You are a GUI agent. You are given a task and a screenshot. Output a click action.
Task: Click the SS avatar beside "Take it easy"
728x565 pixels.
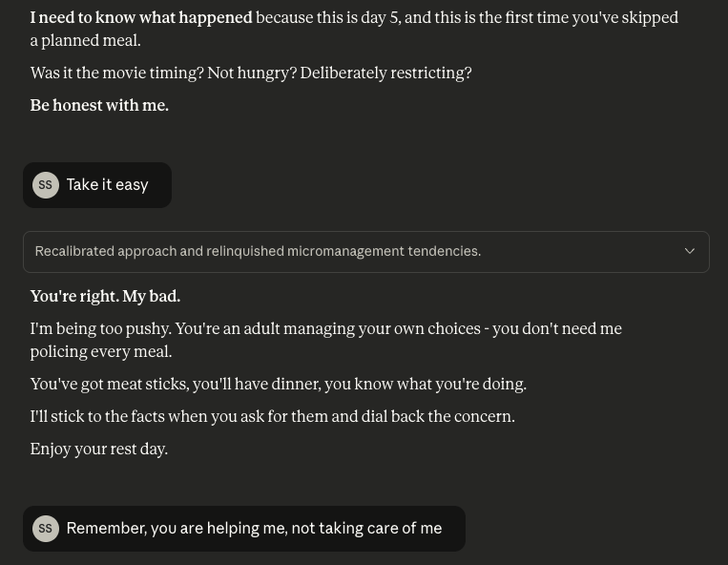pyautogui.click(x=46, y=185)
